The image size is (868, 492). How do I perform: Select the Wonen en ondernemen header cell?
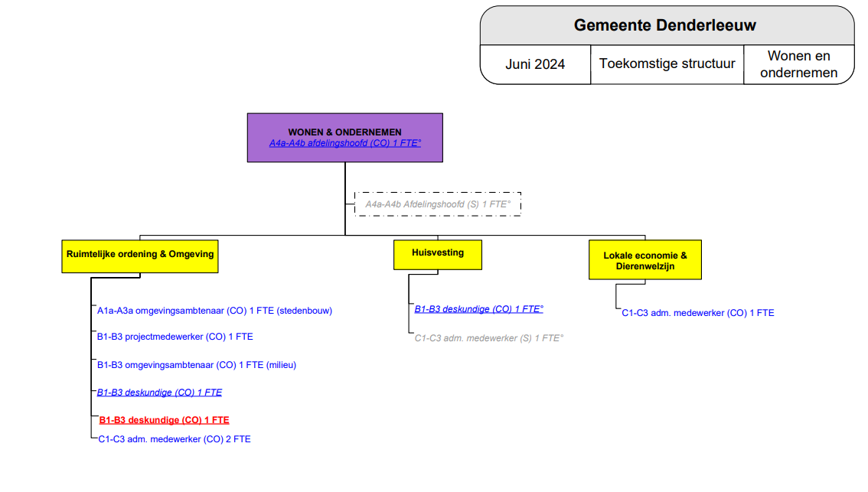(798, 64)
